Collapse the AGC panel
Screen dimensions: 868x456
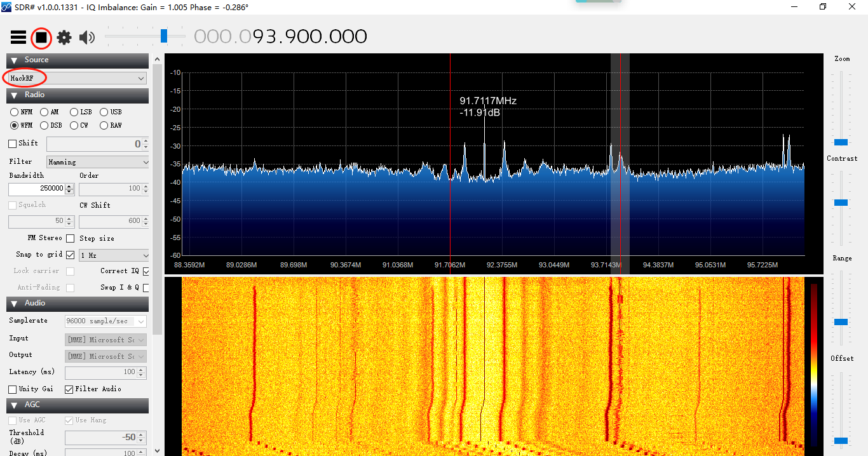click(x=13, y=405)
